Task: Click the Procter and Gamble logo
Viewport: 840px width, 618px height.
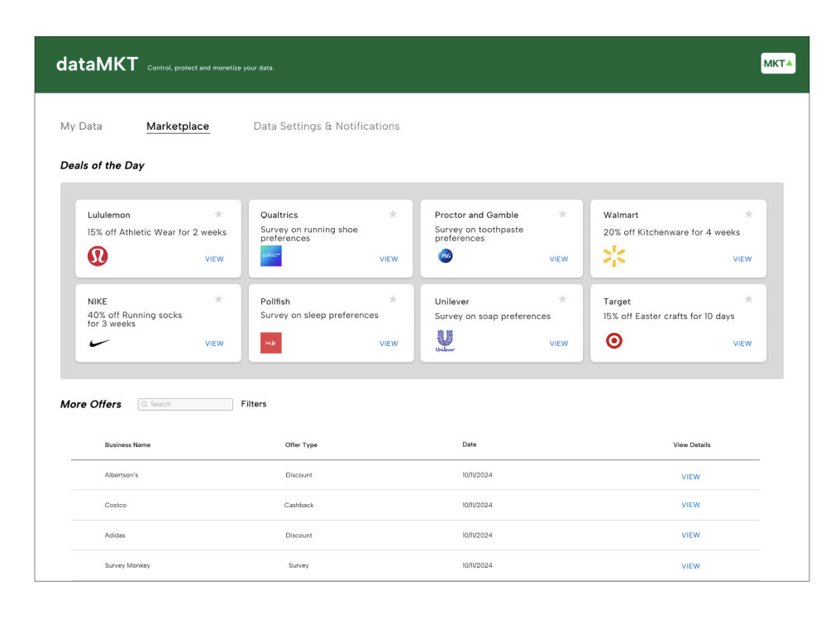Action: coord(445,256)
